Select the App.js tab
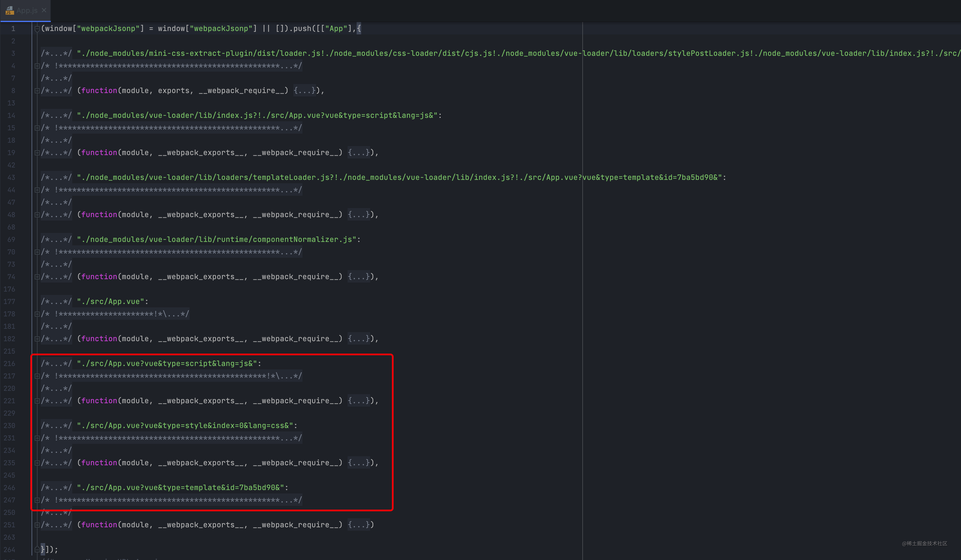 tap(27, 10)
